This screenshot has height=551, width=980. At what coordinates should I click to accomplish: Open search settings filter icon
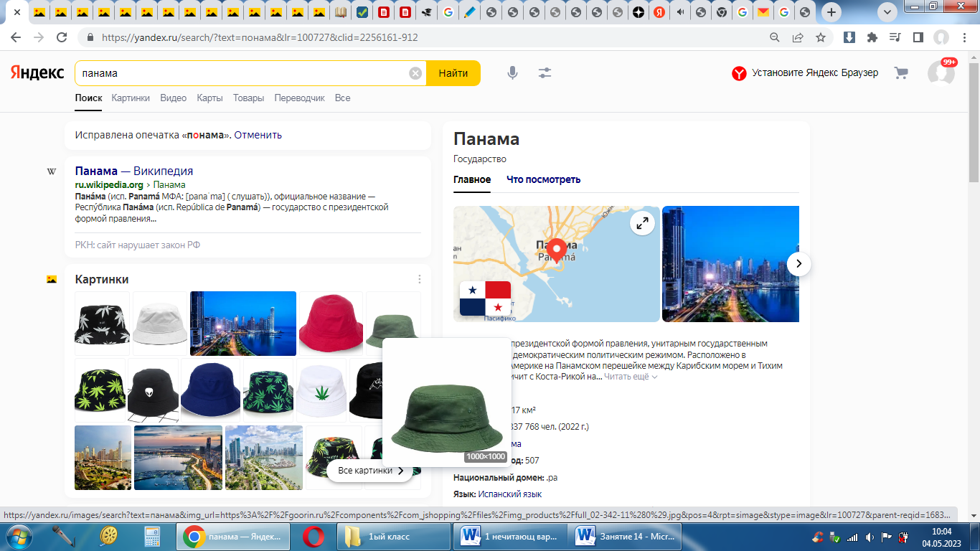(545, 73)
